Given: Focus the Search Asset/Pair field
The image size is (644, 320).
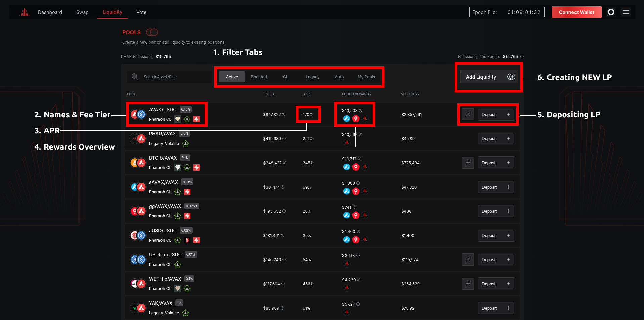Looking at the screenshot, I should point(170,77).
